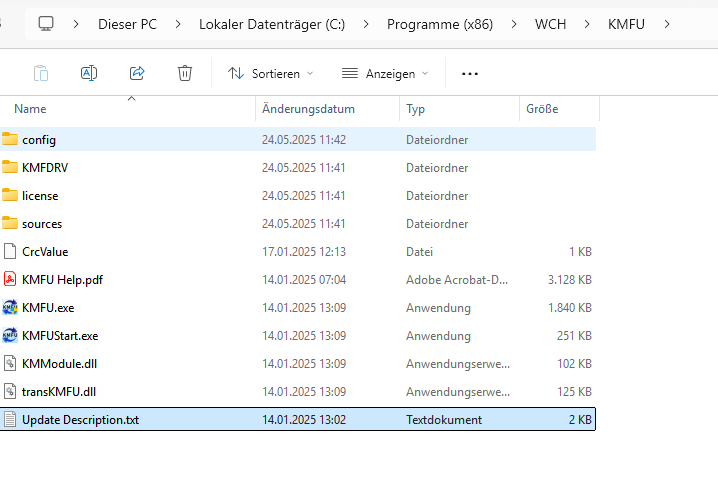Select the config folder name

pyautogui.click(x=39, y=140)
